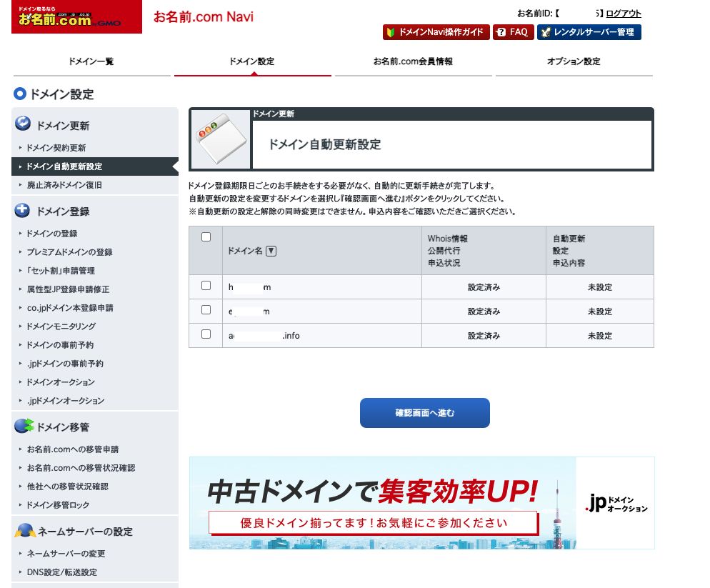
Task: Open ドメインの登録 sidebar link
Action: click(51, 234)
